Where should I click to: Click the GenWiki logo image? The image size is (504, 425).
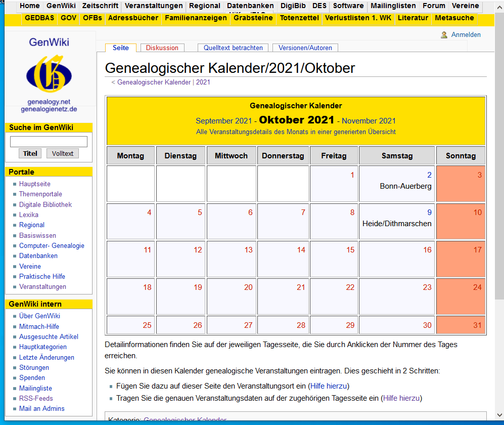tap(49, 74)
